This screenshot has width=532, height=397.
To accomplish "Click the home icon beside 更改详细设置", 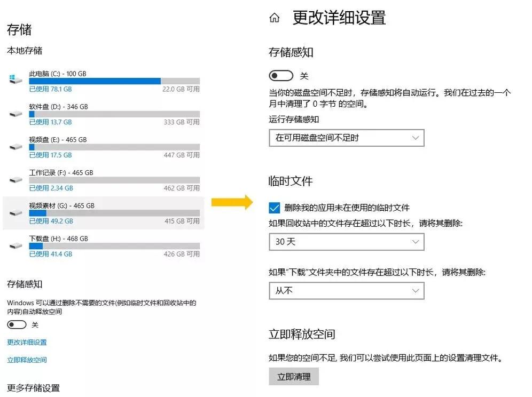I will (275, 18).
